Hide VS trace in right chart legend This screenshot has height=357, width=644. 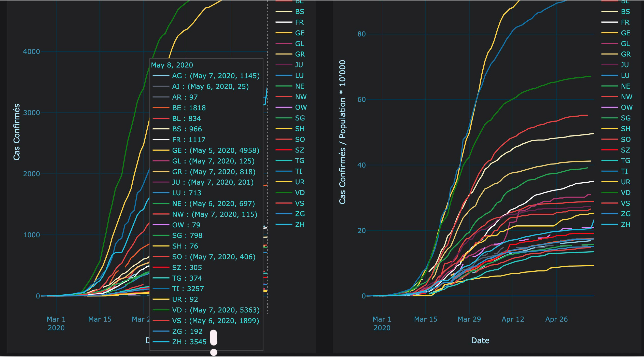(625, 203)
